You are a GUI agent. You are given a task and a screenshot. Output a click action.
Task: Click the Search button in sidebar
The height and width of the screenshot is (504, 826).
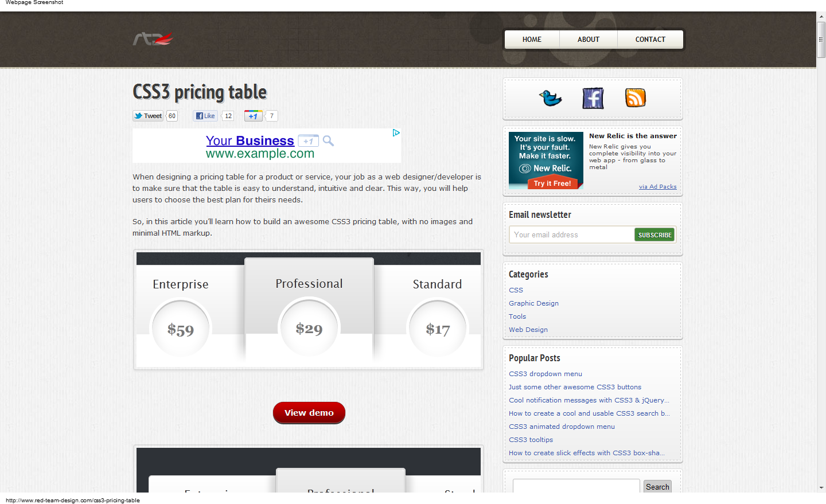pos(657,487)
